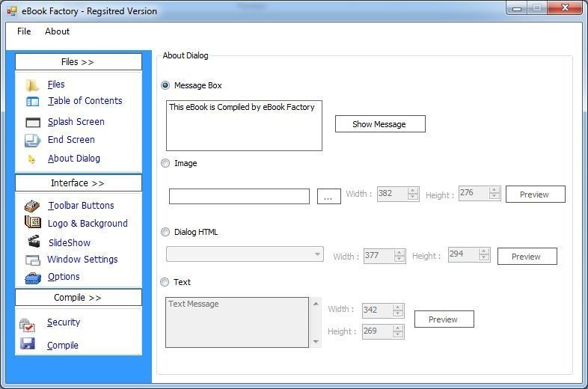Increase the Image width stepper value
588x389 pixels.
tap(413, 191)
